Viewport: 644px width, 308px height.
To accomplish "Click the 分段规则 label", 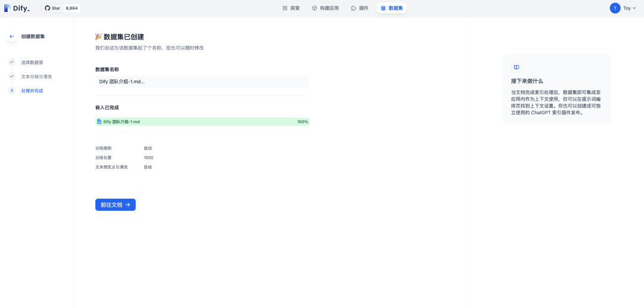I will pos(103,148).
